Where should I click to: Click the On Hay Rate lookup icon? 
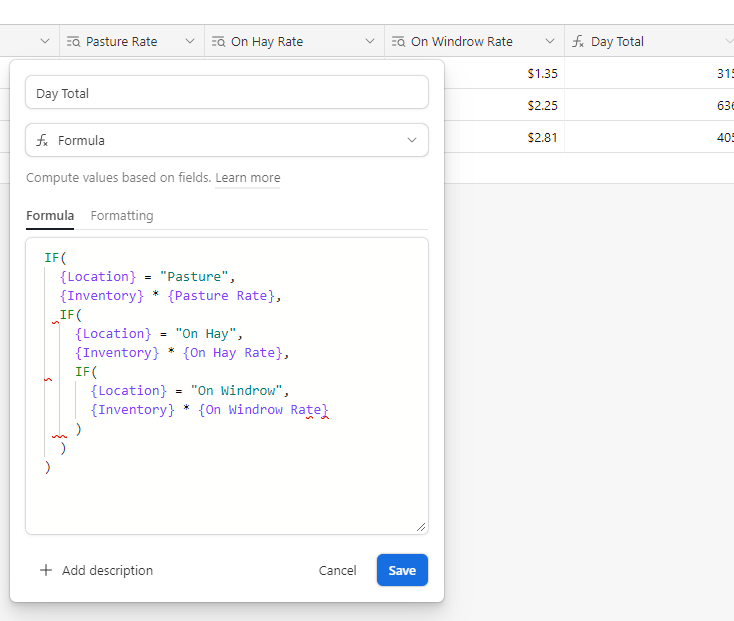[x=219, y=42]
